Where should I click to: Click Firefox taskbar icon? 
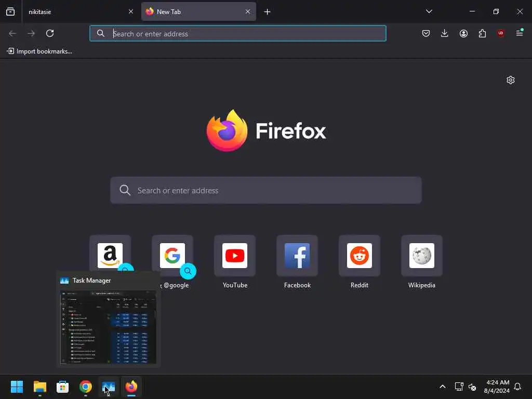131,387
